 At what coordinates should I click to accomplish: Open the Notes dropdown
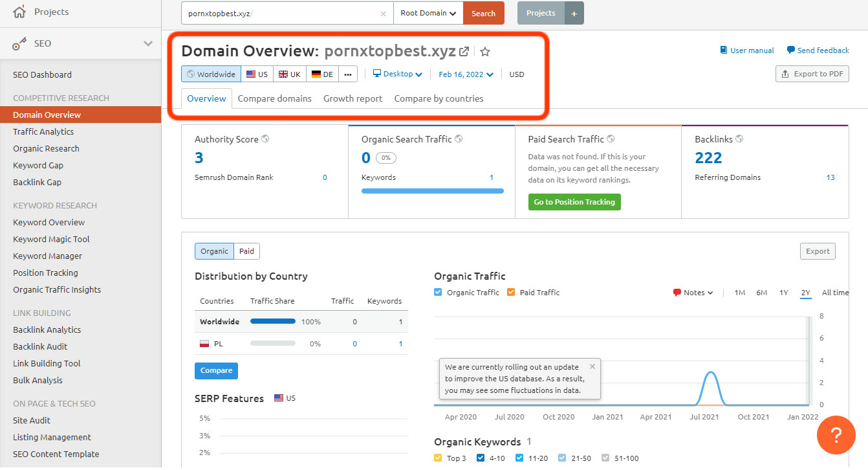coord(693,293)
